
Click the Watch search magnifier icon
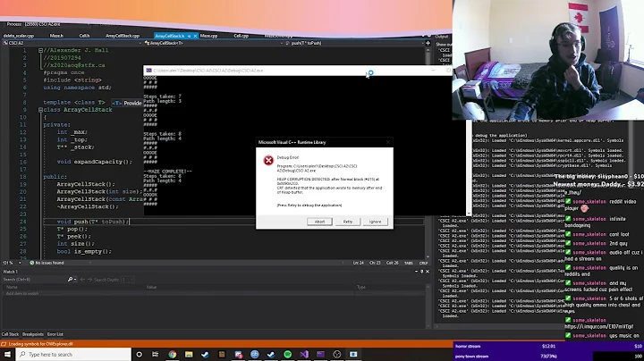point(71,280)
